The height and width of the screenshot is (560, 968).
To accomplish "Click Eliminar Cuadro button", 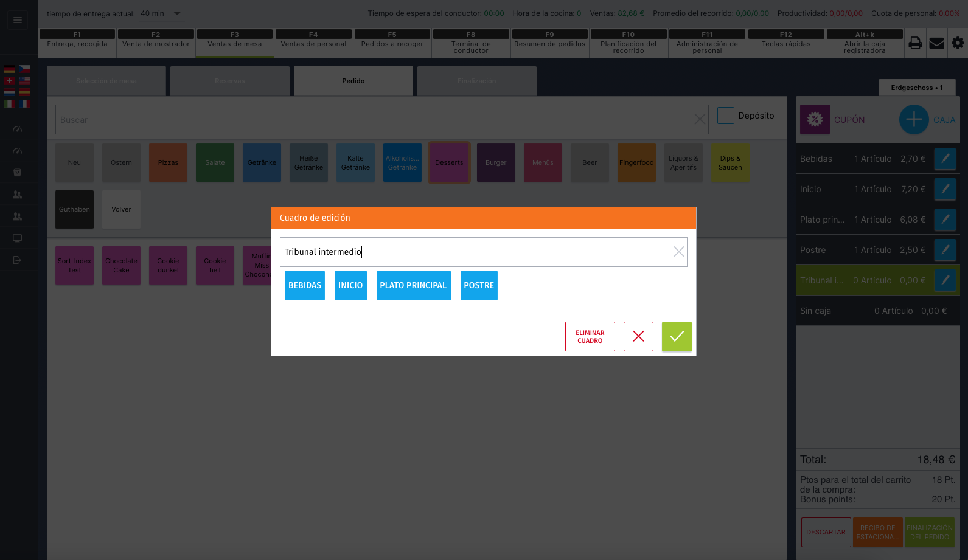I will click(x=590, y=336).
